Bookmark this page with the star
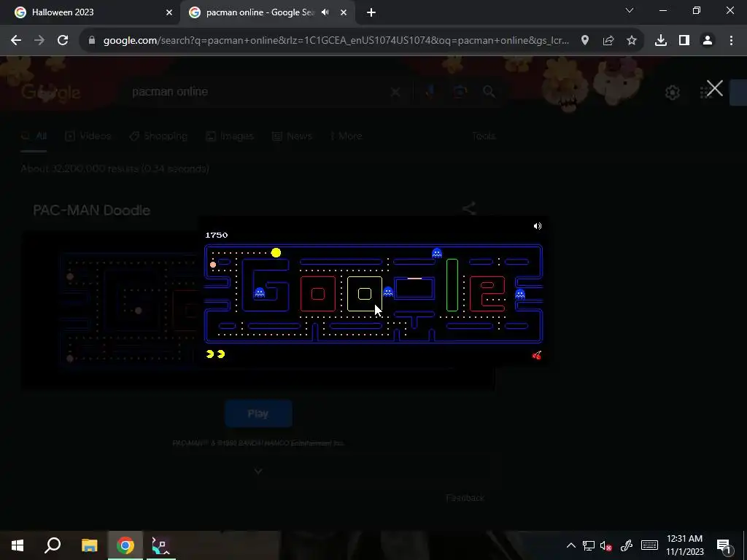747x560 pixels. click(x=632, y=41)
